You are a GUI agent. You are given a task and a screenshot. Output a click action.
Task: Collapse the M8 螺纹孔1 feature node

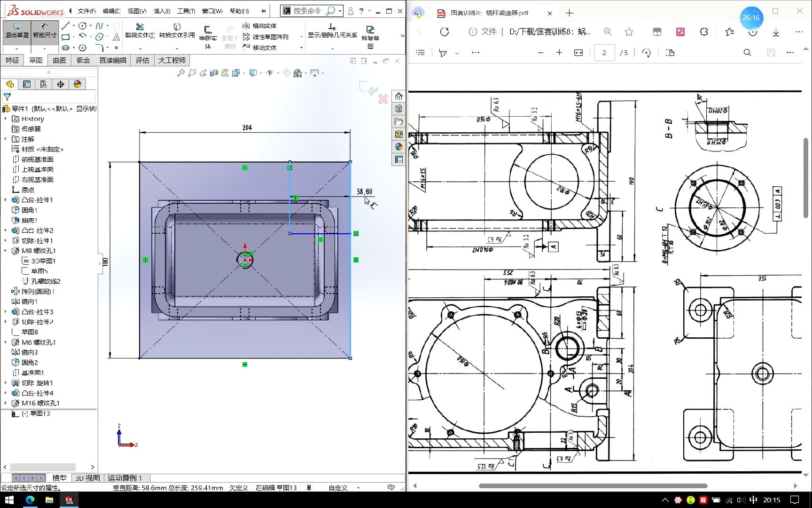tap(6, 251)
